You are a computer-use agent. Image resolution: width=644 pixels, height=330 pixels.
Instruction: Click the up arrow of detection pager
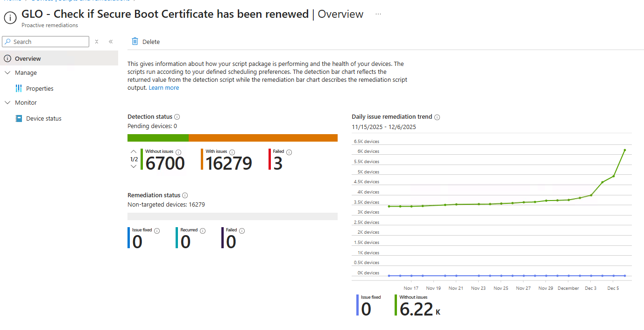point(134,151)
